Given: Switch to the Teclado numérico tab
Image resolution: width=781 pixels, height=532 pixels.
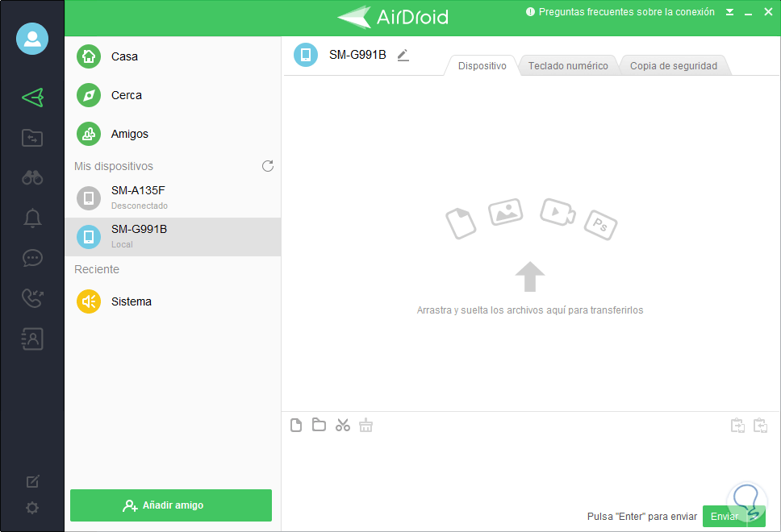Looking at the screenshot, I should 568,65.
